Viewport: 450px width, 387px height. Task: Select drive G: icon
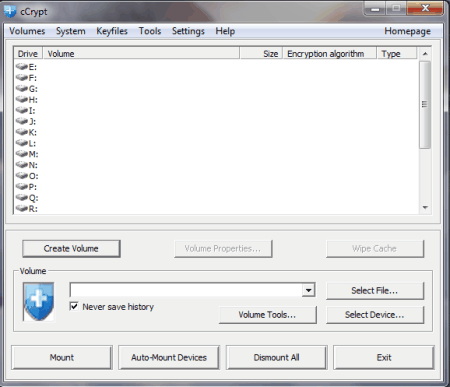pos(22,88)
